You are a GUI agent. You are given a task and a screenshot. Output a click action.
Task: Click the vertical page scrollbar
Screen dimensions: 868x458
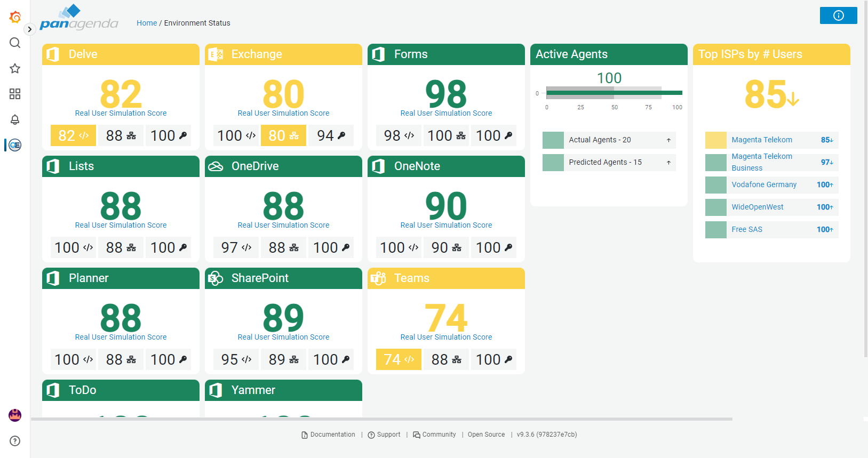point(866,179)
